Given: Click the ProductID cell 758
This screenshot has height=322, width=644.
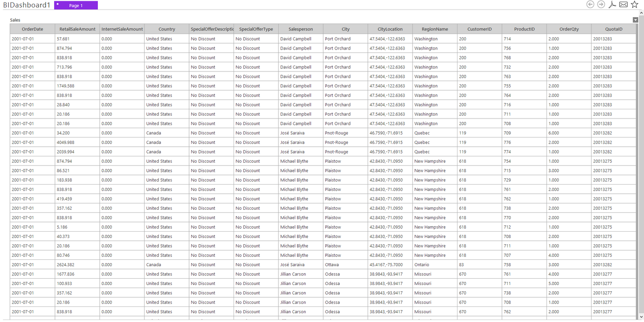Looking at the screenshot, I should click(524, 265).
